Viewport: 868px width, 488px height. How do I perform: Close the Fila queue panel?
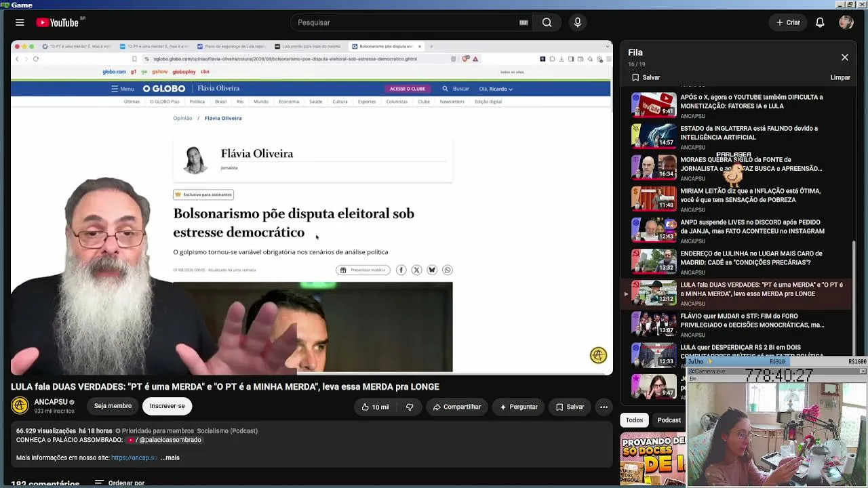[844, 58]
